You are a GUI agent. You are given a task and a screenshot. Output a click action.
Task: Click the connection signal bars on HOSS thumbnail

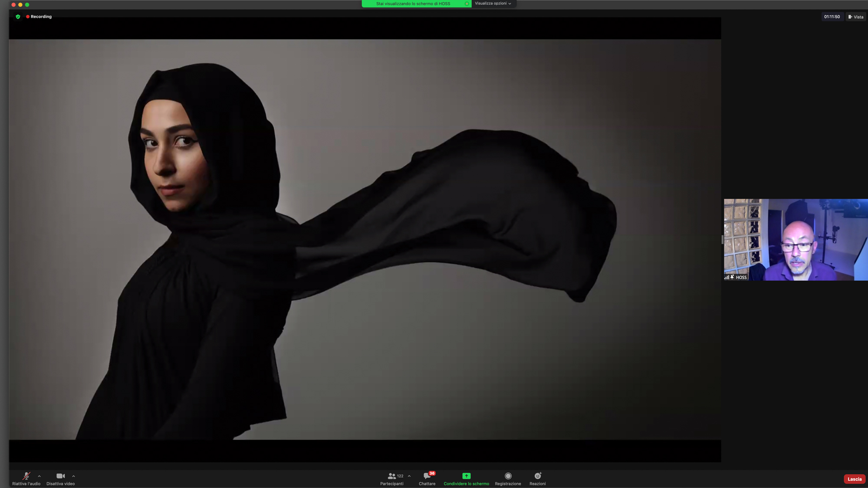click(x=727, y=277)
